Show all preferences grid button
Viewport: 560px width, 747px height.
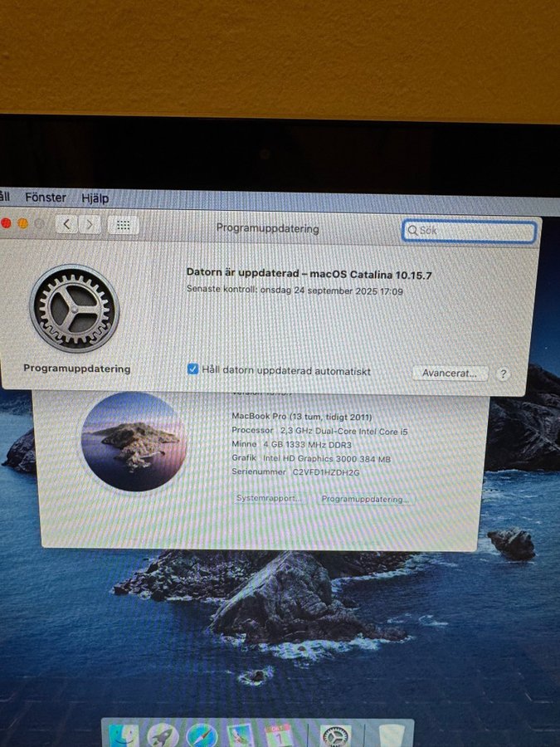(x=123, y=224)
